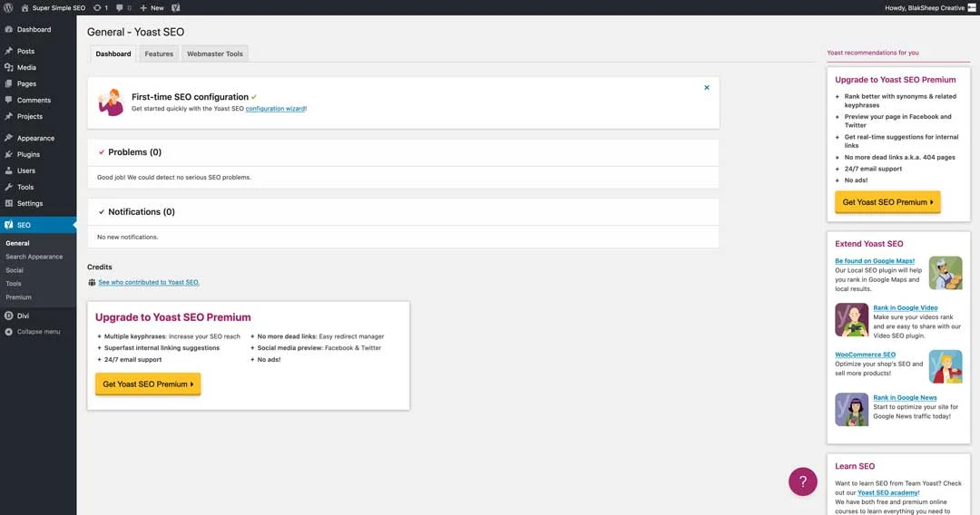
Task: Open Premium submenu under SEO
Action: tap(18, 297)
